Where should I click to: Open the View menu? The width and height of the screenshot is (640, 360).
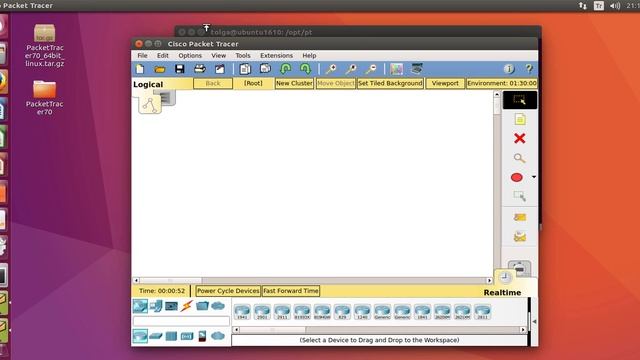coord(218,56)
